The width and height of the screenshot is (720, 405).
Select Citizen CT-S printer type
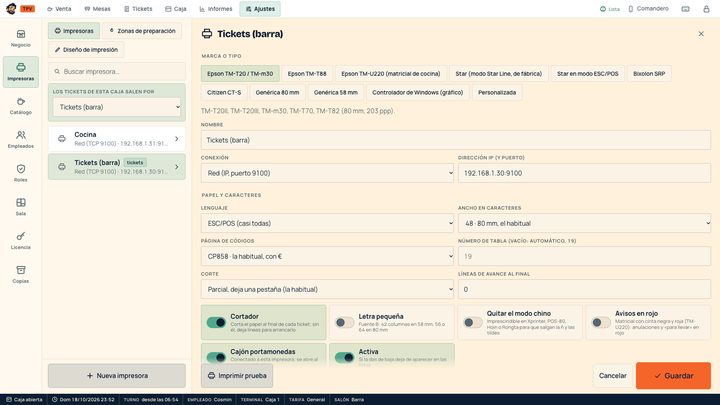[224, 92]
